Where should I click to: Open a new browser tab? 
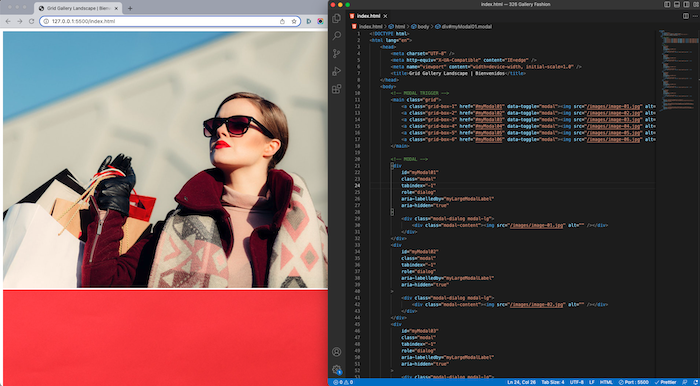tap(130, 8)
